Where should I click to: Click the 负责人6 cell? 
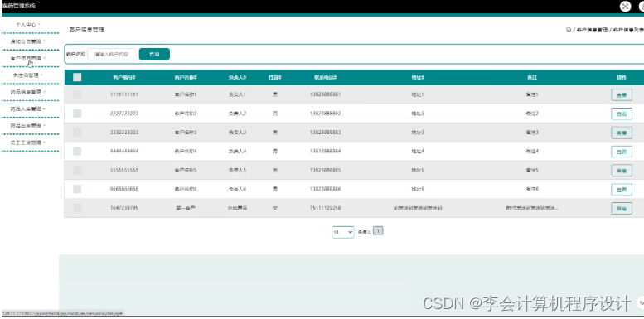pyautogui.click(x=237, y=189)
